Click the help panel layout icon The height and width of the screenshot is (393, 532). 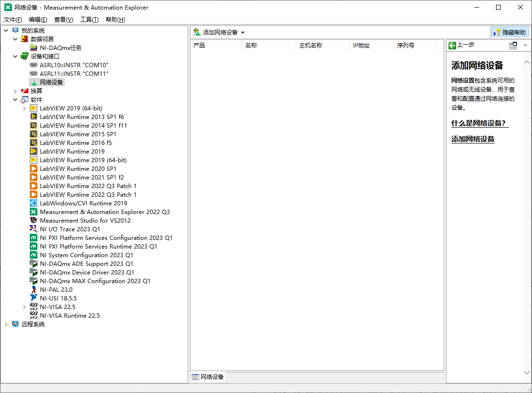click(513, 46)
